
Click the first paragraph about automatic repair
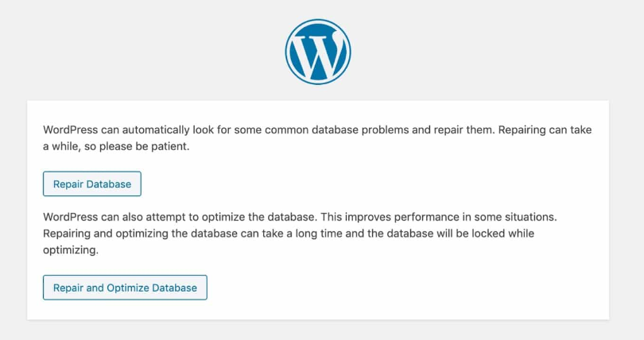(317, 138)
